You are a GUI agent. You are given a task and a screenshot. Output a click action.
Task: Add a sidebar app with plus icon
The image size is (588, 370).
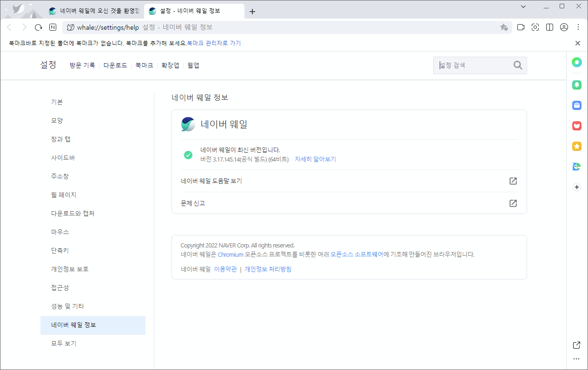click(x=577, y=187)
